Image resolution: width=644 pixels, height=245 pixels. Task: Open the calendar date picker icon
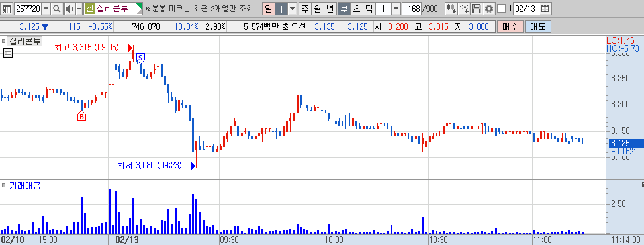545,8
